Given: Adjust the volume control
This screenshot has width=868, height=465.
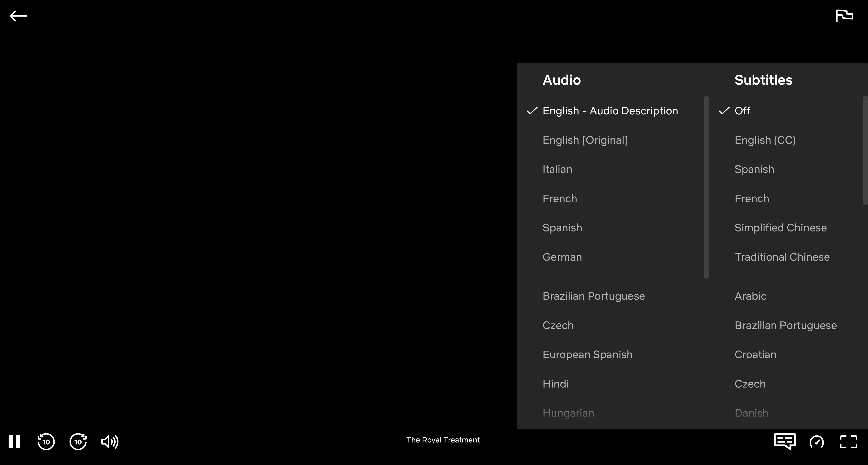Looking at the screenshot, I should click(109, 442).
